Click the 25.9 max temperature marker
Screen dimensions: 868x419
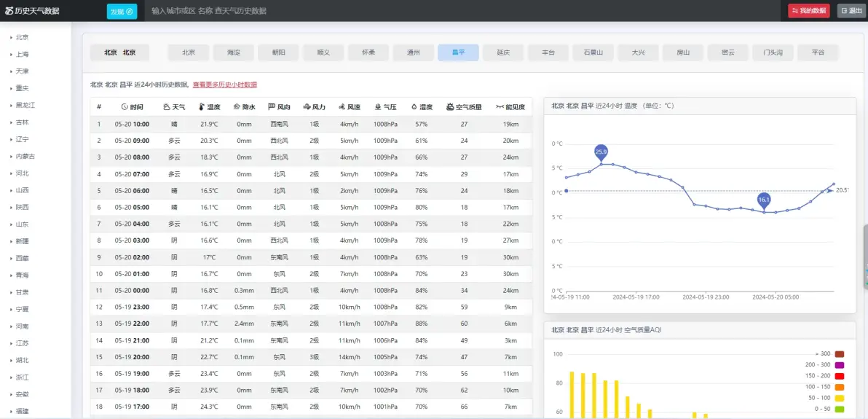[x=601, y=152]
